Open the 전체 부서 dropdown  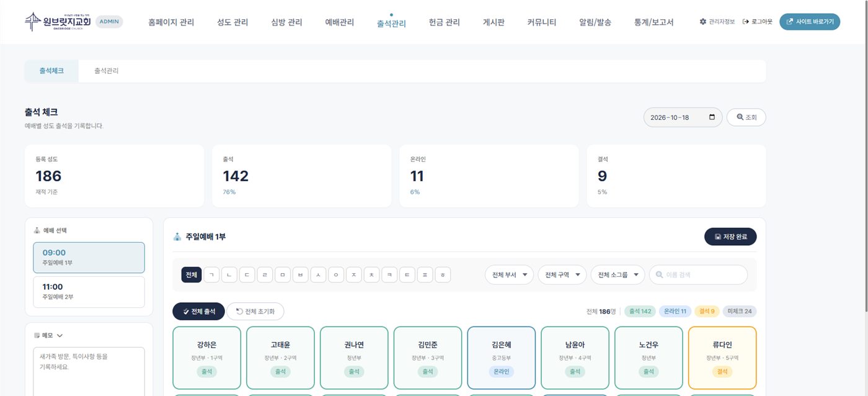509,275
